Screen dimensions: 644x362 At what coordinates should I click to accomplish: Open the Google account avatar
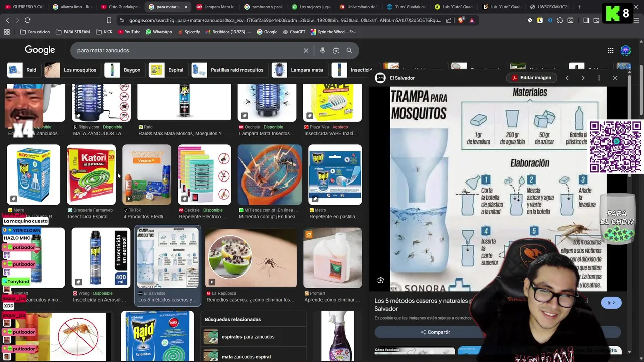(626, 50)
